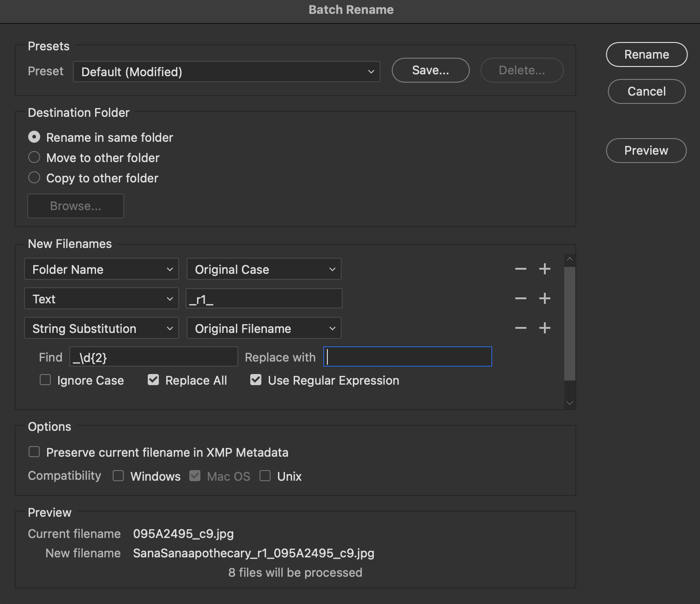The width and height of the screenshot is (700, 604).
Task: Remove the Folder Name rename criterion
Action: click(x=520, y=269)
